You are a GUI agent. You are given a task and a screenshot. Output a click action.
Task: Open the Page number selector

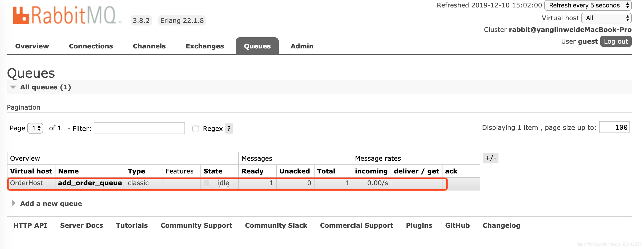35,128
